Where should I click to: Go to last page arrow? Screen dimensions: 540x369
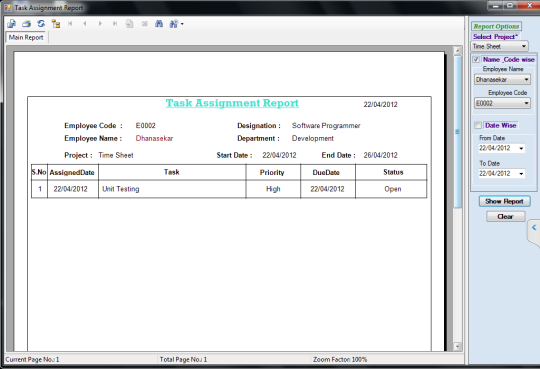(x=115, y=24)
